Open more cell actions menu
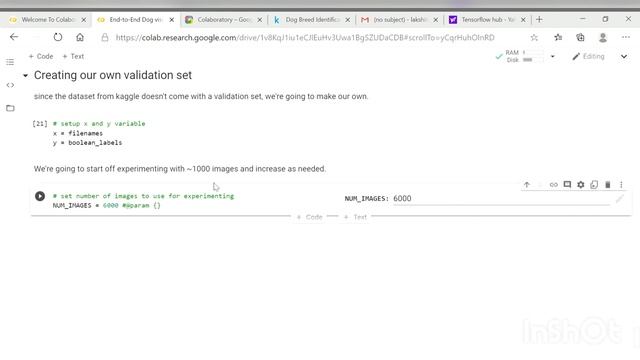 coord(621,184)
